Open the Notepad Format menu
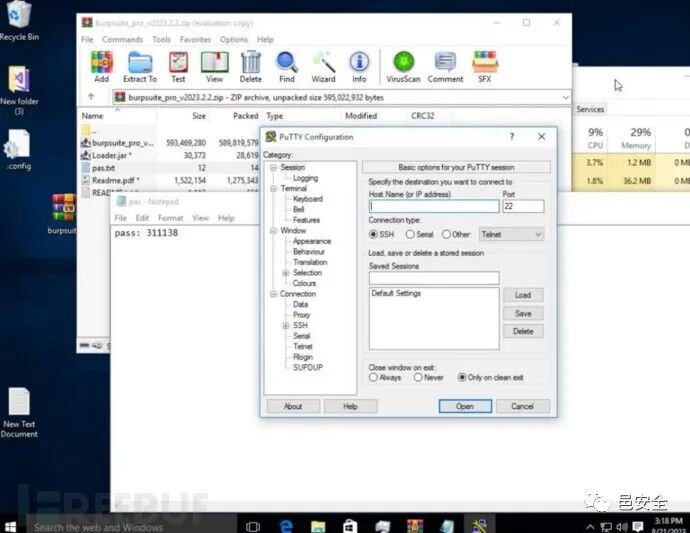Viewport: 690px width, 533px height. point(170,218)
